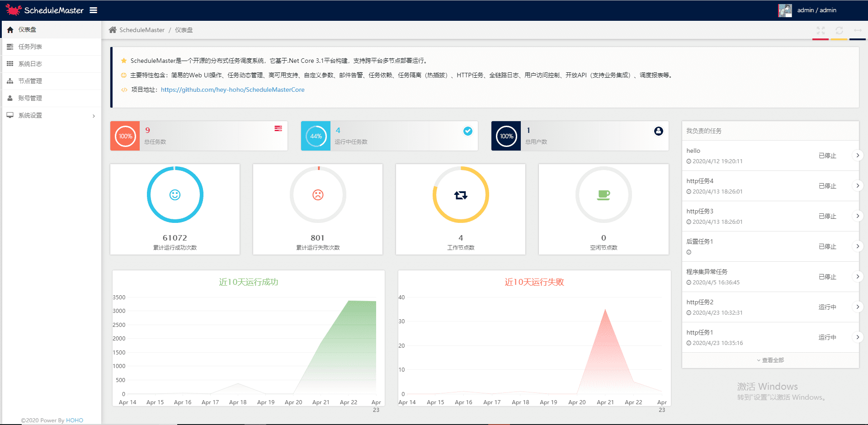The height and width of the screenshot is (425, 868).
Task: Open the HOHO footer link
Action: 75,420
